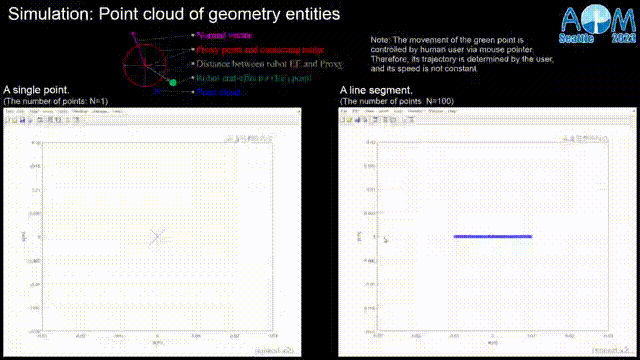Click New Figure icon in line segment window
Viewport: 640px width, 360px height.
point(343,120)
